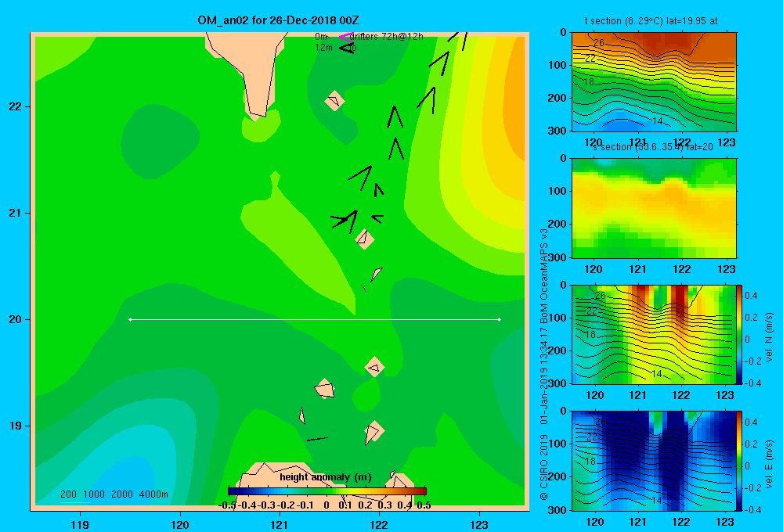This screenshot has height=532, width=783.
Task: Click the vel. E velocity color scale
Action: 739,461
